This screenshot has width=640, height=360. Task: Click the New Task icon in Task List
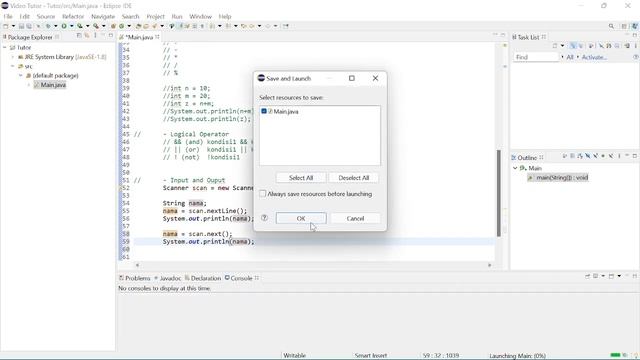[554, 46]
